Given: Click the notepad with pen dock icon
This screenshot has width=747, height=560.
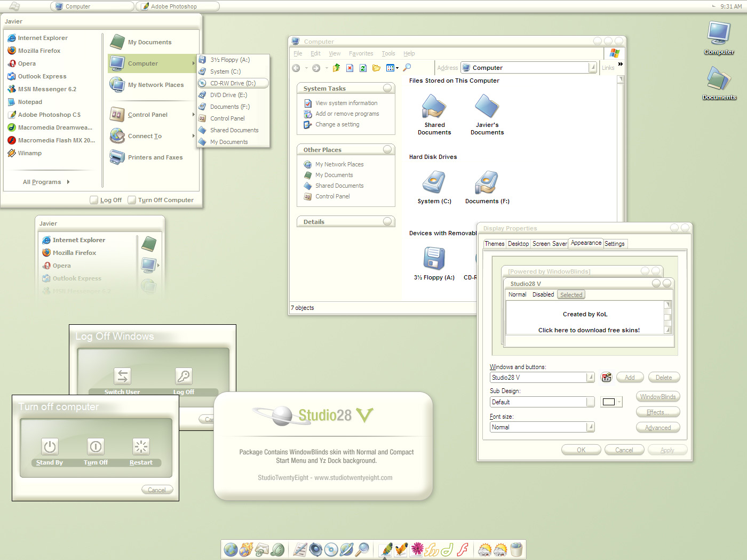Looking at the screenshot, I should coord(300,549).
